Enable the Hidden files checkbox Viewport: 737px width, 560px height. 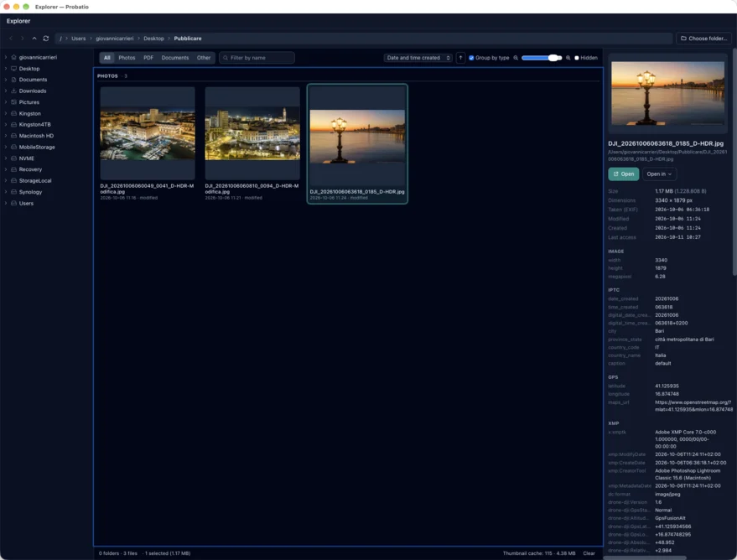(577, 58)
